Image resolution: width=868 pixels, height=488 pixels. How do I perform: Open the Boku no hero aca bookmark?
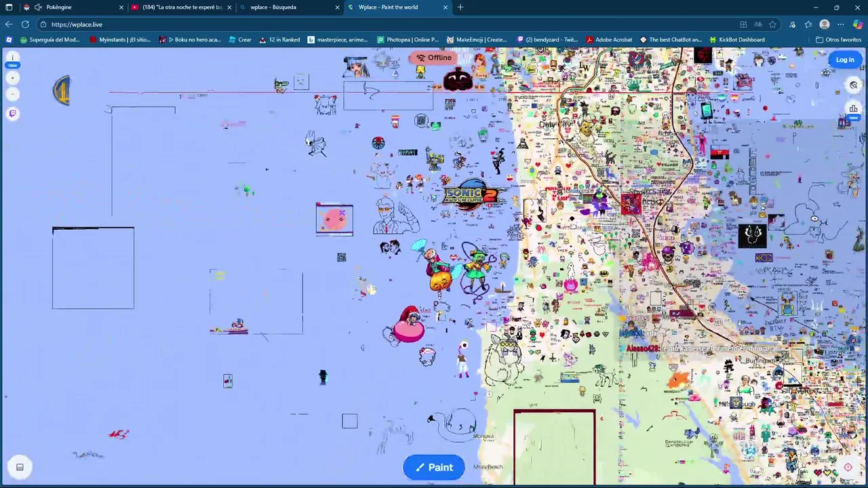click(x=190, y=39)
